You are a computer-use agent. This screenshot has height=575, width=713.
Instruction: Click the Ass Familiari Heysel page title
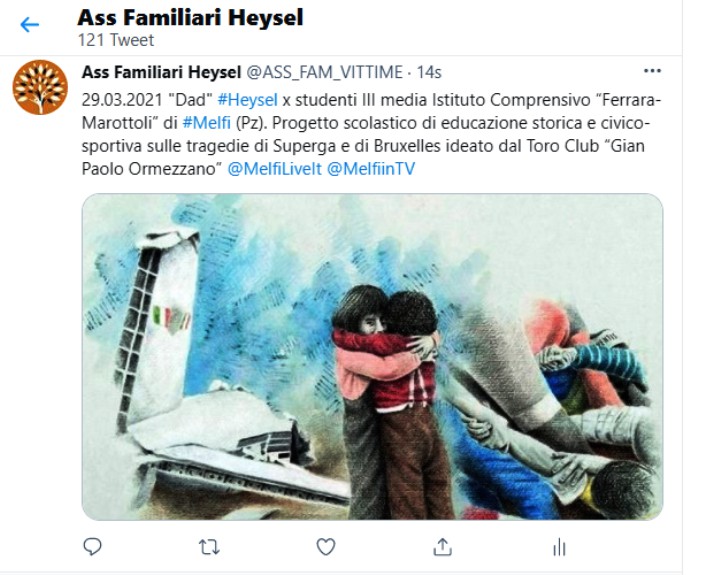190,18
